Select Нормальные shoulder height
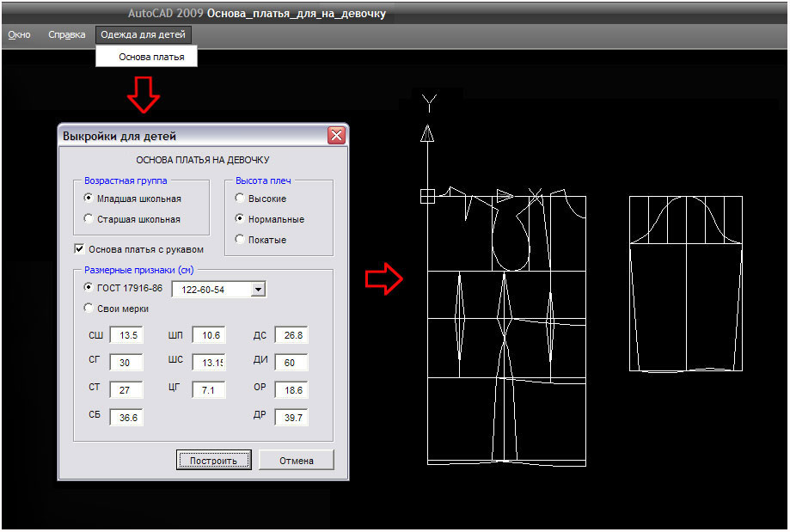790x532 pixels. 240,219
